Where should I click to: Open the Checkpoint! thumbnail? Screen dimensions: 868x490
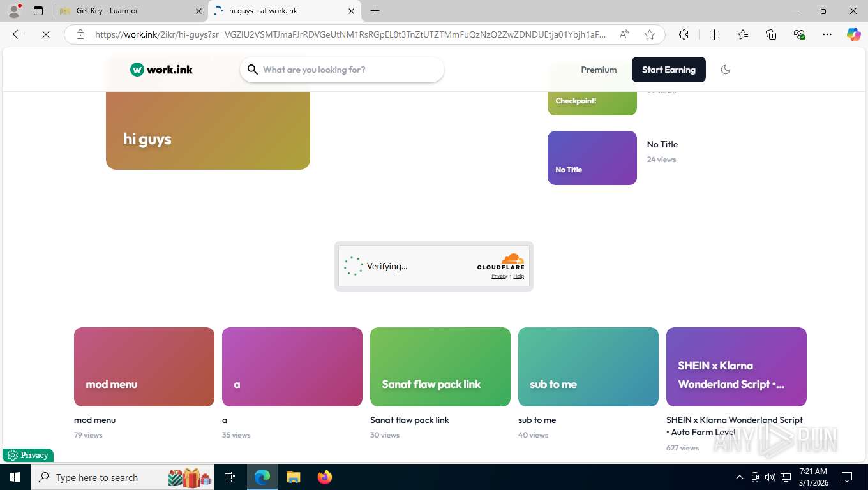[592, 103]
